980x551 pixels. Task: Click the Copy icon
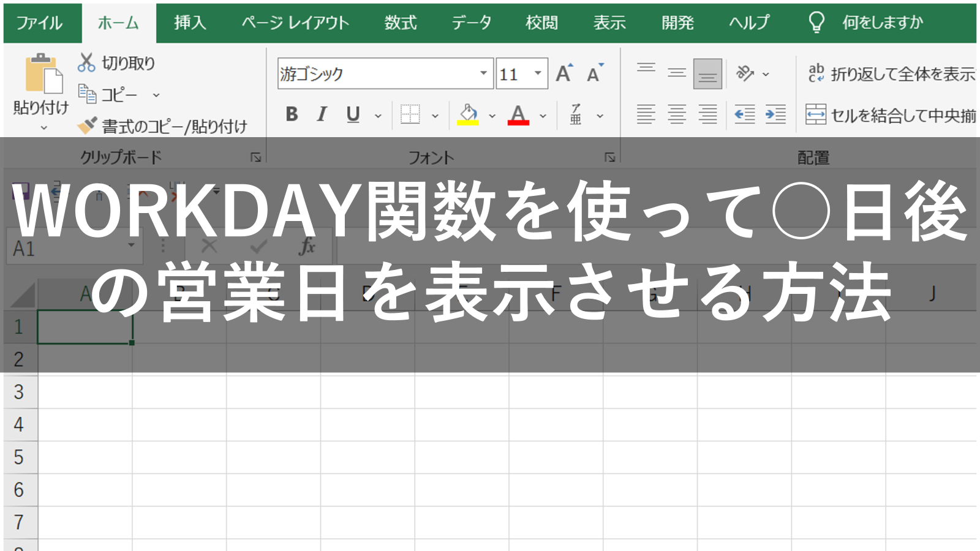(87, 94)
